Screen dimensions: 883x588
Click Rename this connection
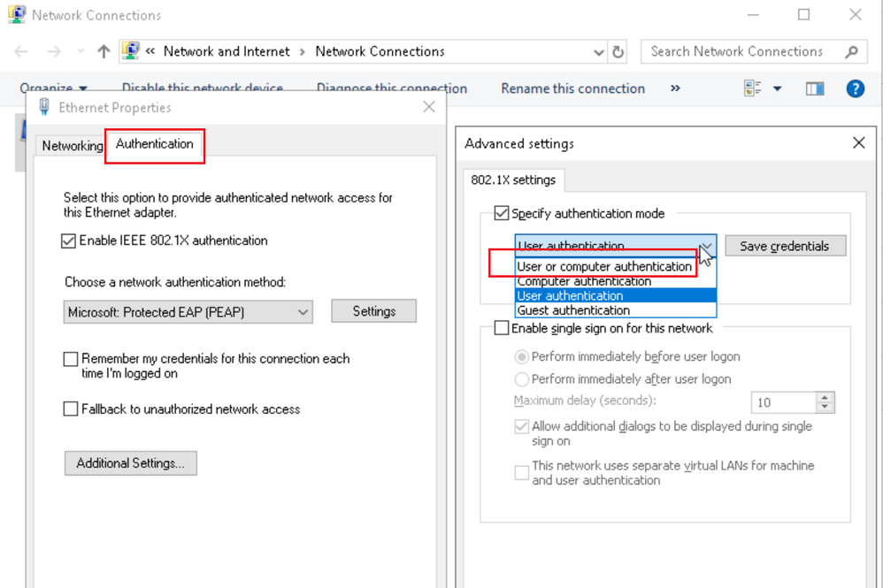[572, 88]
